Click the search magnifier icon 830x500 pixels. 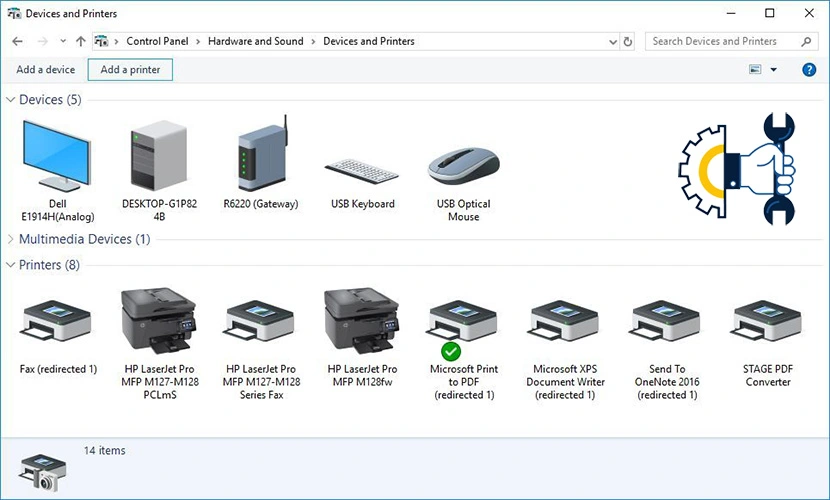[x=806, y=41]
